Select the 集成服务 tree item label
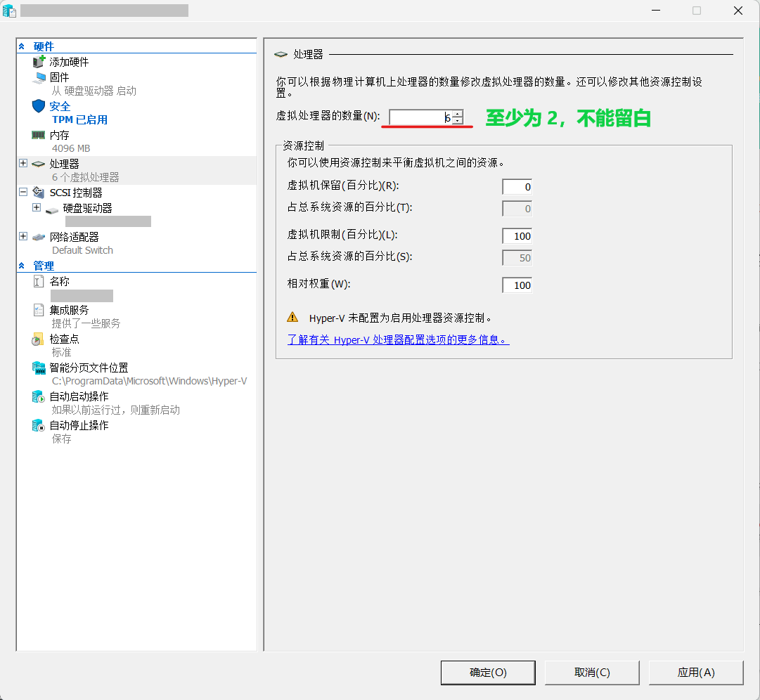Viewport: 760px width, 700px height. pyautogui.click(x=70, y=310)
